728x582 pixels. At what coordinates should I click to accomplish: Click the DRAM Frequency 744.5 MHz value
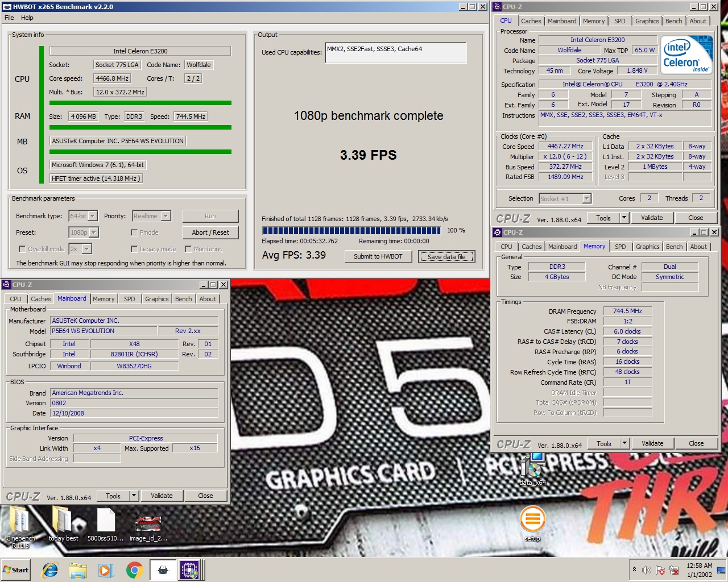coord(627,311)
